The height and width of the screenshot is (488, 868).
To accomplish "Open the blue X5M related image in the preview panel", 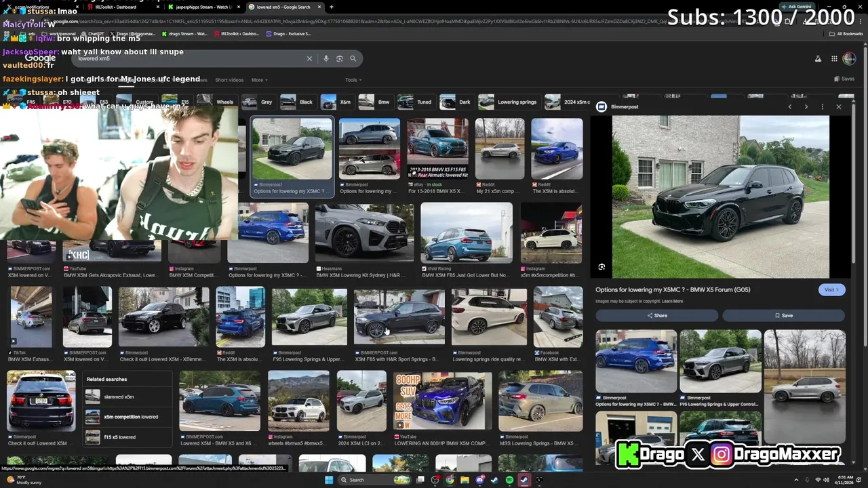I will point(636,361).
